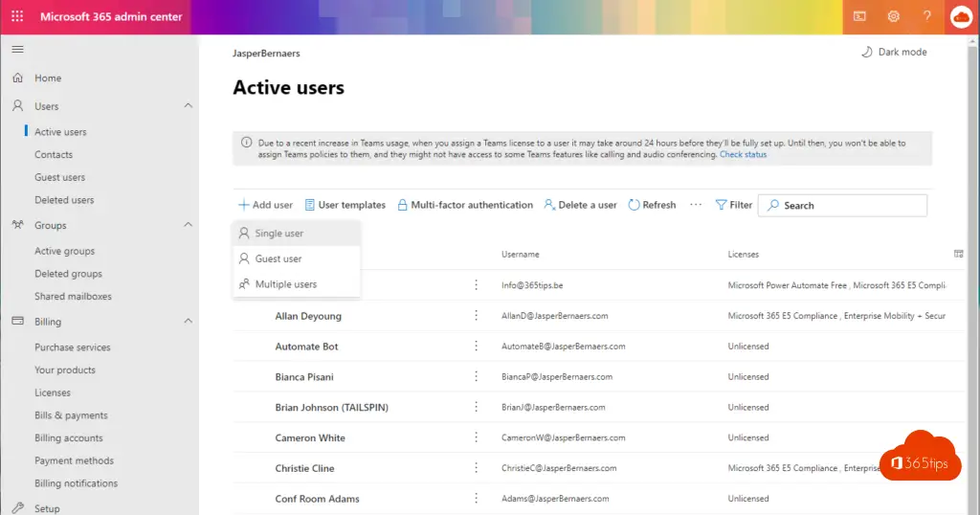Image resolution: width=980 pixels, height=515 pixels.
Task: Open user Bianca Pisani
Action: point(304,377)
